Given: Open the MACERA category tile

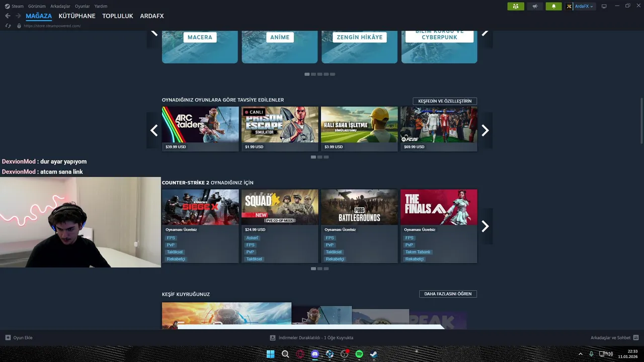Looking at the screenshot, I should tap(200, 47).
